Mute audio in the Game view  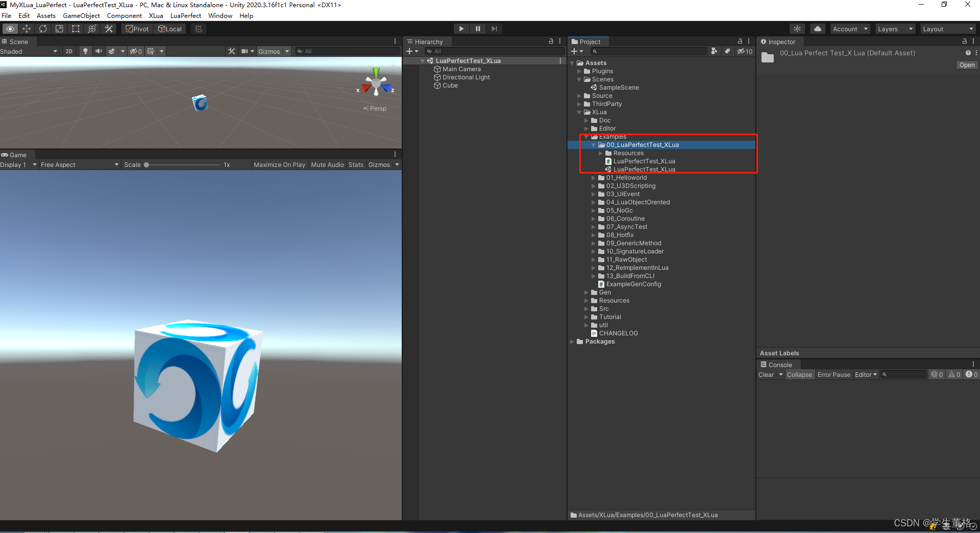coord(327,164)
